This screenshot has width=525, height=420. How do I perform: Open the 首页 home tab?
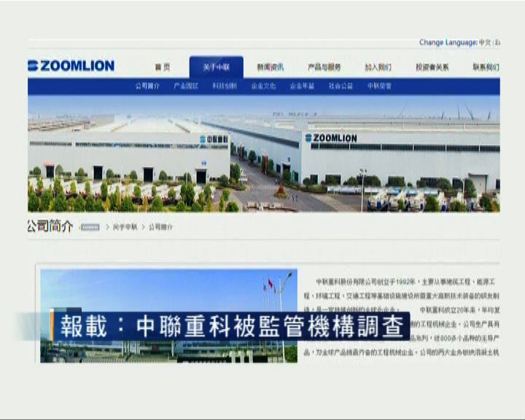pyautogui.click(x=163, y=67)
